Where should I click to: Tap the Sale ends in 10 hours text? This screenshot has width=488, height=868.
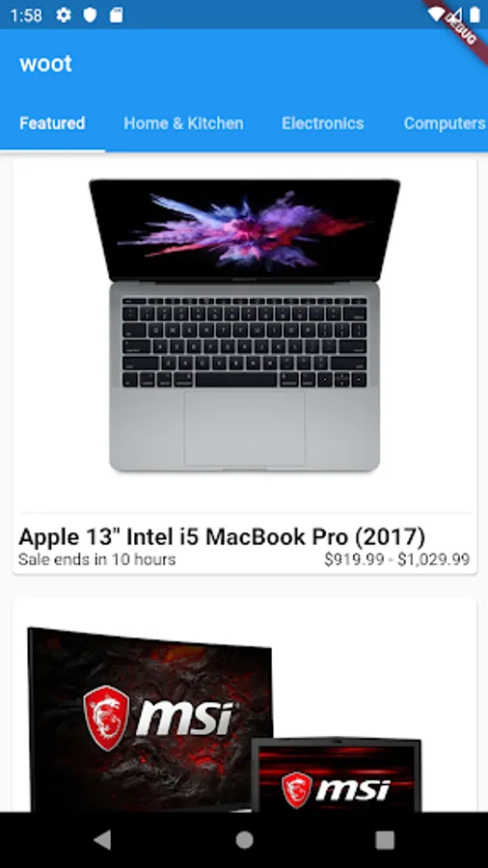96,559
